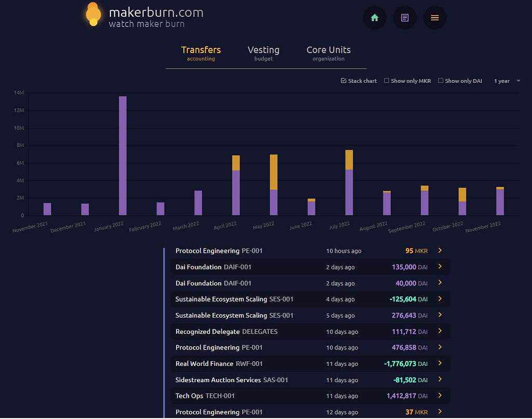The image size is (532, 419).
Task: Open the document list icon button
Action: 405,18
